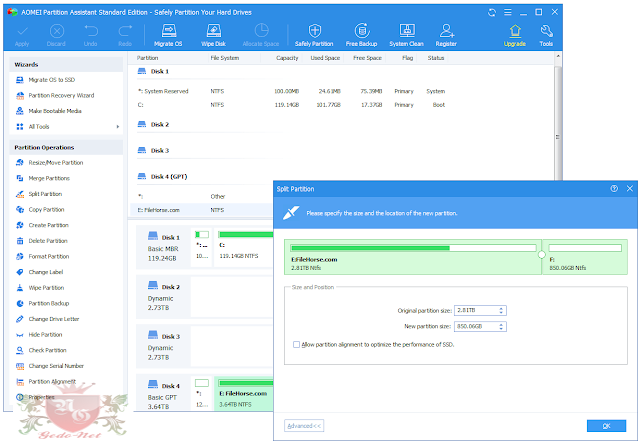Enable partition alignment for SSD checkbox
The image size is (640, 443).
(296, 345)
